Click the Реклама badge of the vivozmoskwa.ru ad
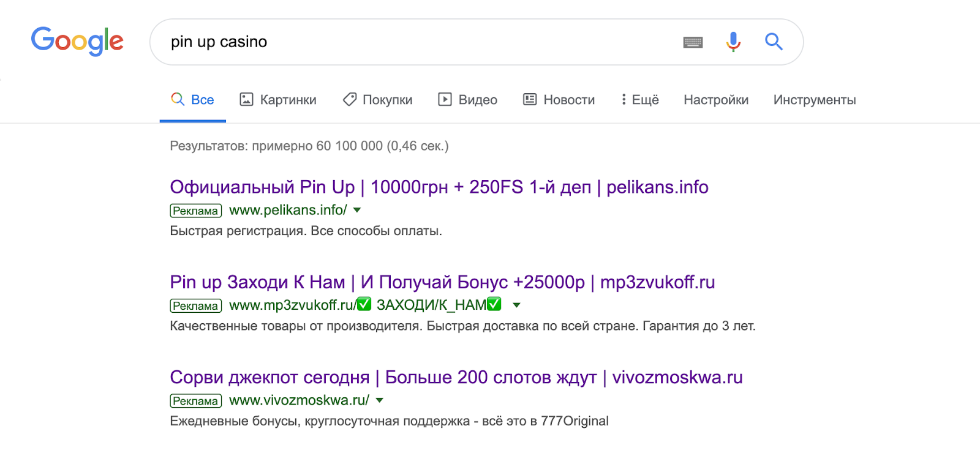980x453 pixels. (x=195, y=401)
